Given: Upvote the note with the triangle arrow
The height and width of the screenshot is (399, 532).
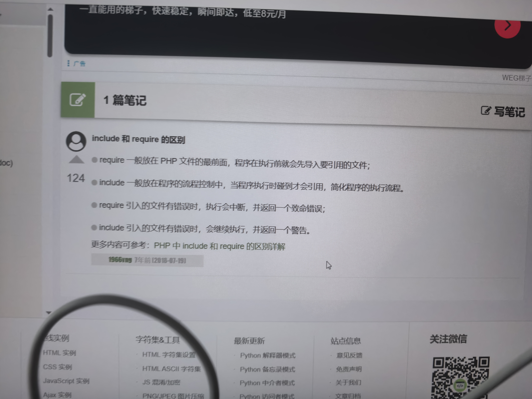Looking at the screenshot, I should point(77,160).
